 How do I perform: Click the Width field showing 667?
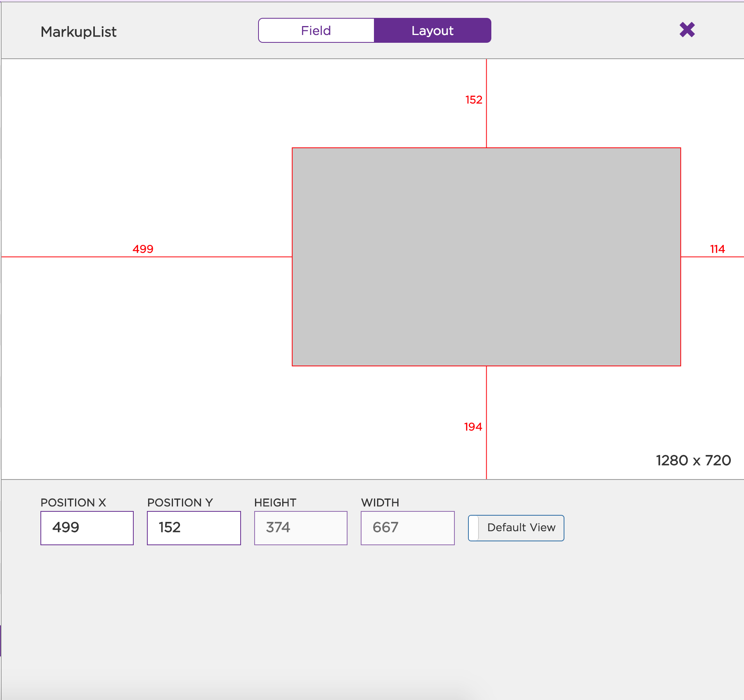coord(407,528)
